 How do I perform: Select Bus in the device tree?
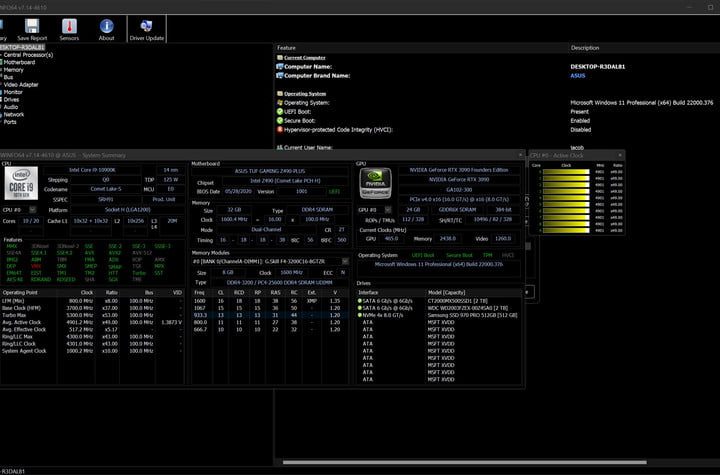tap(8, 77)
